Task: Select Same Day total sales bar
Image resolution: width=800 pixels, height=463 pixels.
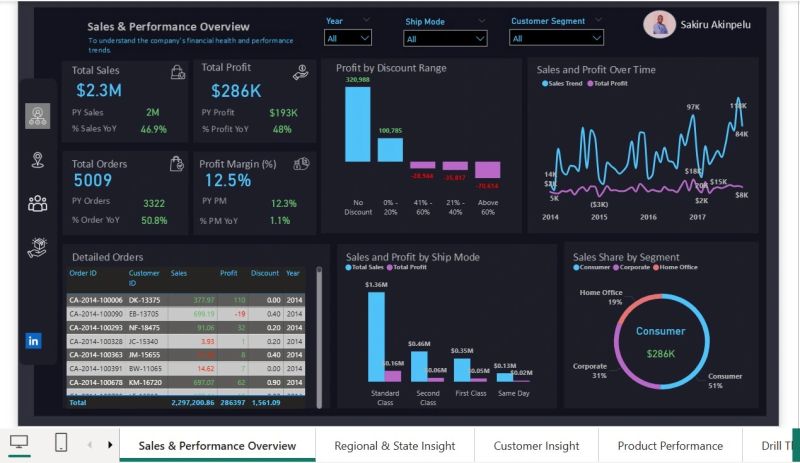Action: (x=505, y=377)
